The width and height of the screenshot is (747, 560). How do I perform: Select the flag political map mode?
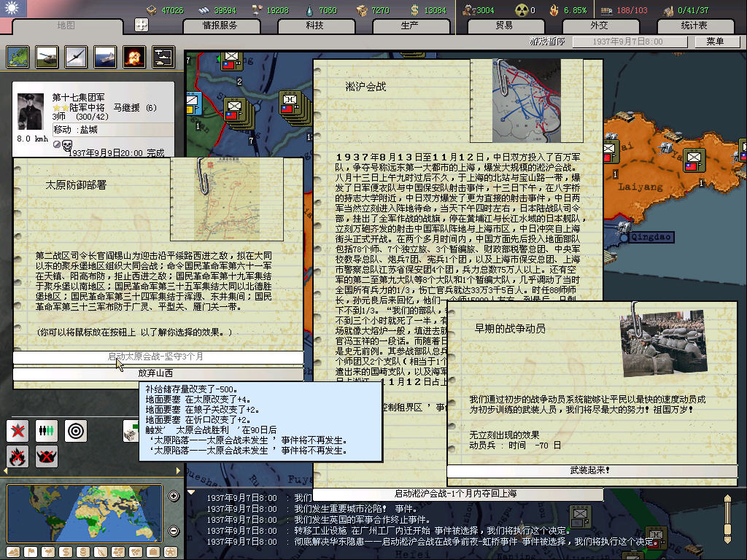tap(31, 552)
